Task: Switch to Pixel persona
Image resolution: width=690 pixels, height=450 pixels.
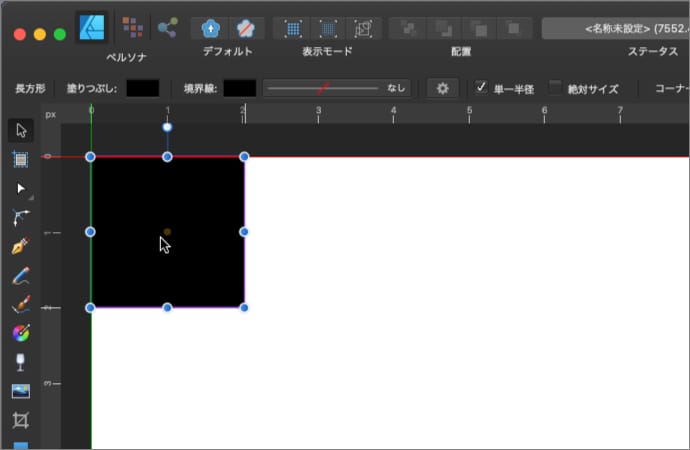Action: point(131,27)
